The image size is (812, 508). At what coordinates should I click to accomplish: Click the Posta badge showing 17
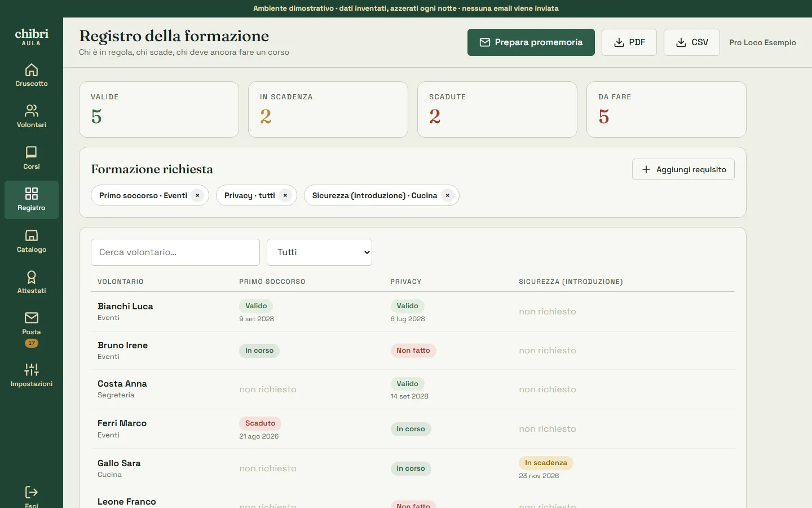pyautogui.click(x=32, y=343)
